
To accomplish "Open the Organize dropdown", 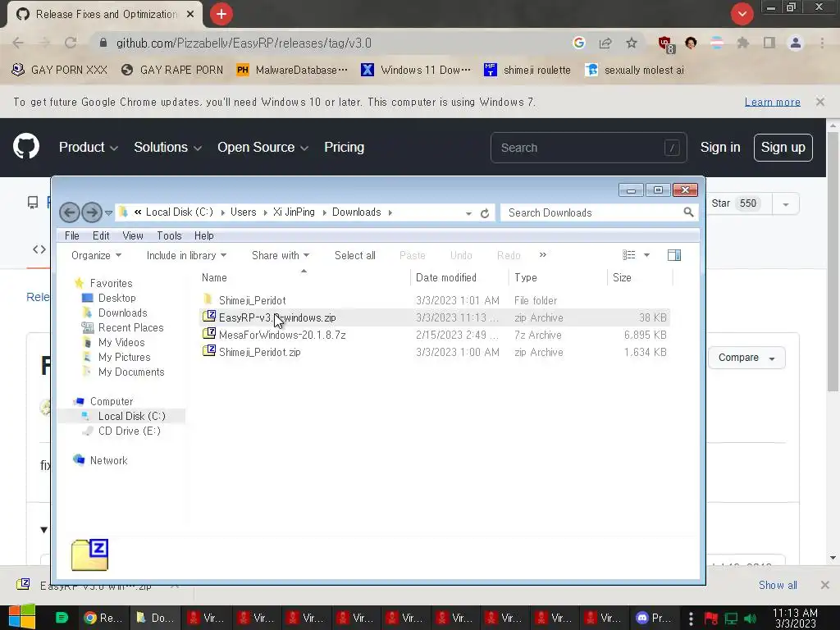I will 97,256.
